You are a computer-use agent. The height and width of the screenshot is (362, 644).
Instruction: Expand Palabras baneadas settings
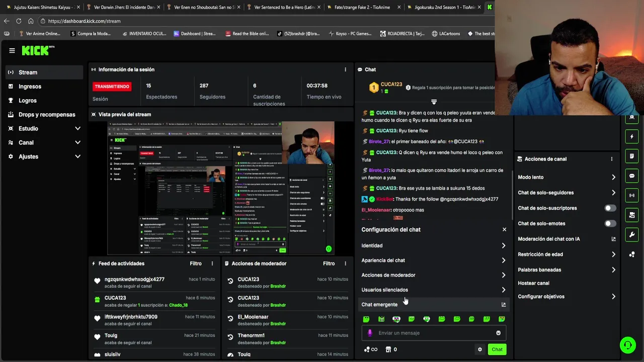567,270
